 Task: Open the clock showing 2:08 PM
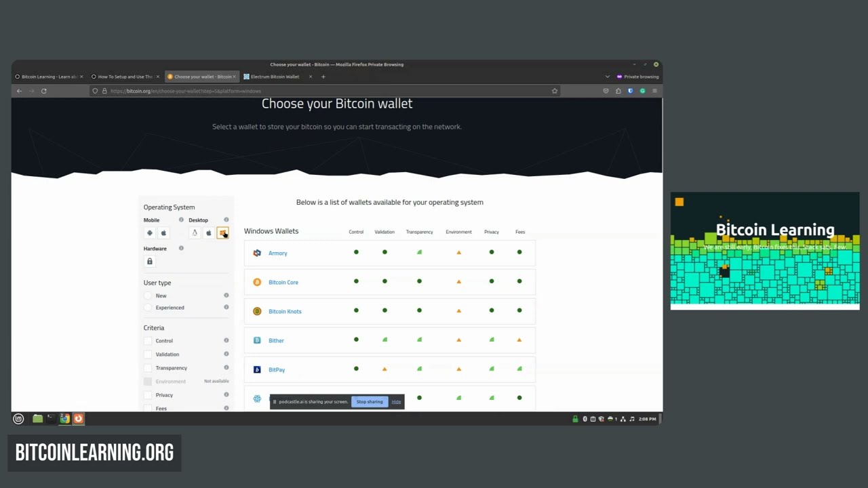tap(647, 419)
